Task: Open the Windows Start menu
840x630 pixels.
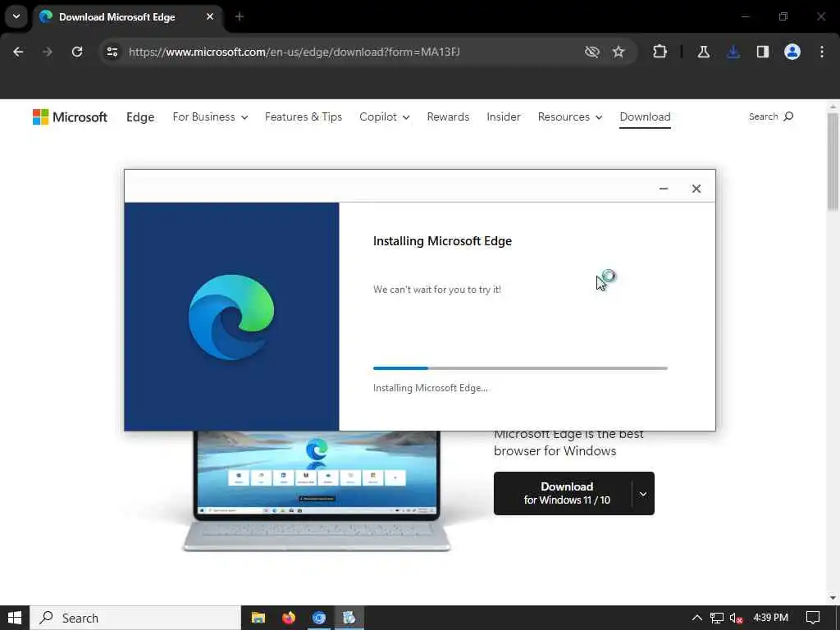Action: pyautogui.click(x=15, y=618)
